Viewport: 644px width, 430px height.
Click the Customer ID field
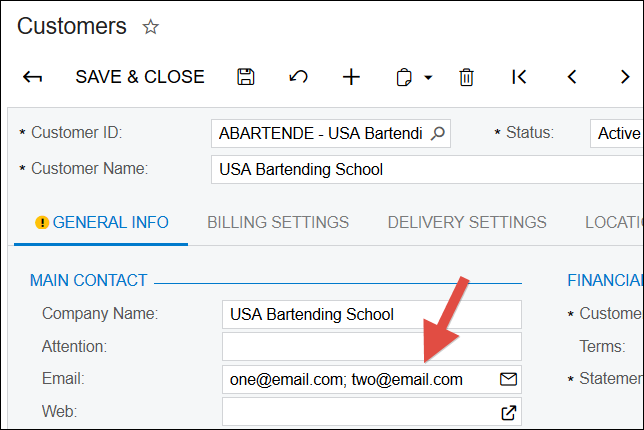331,133
